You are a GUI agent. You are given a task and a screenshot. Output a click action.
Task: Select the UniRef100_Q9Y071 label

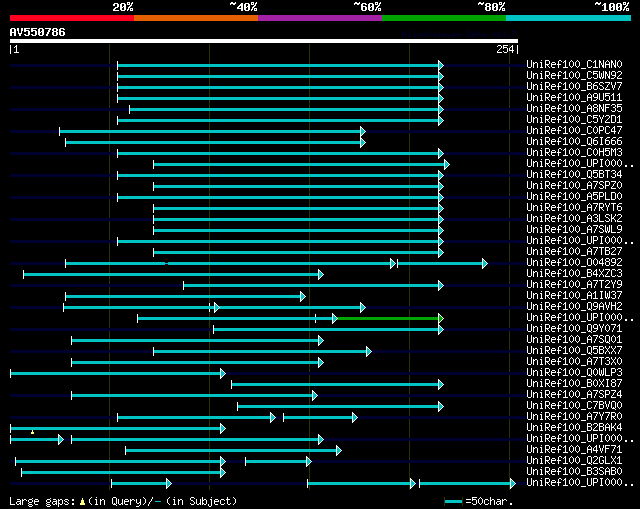pos(574,329)
